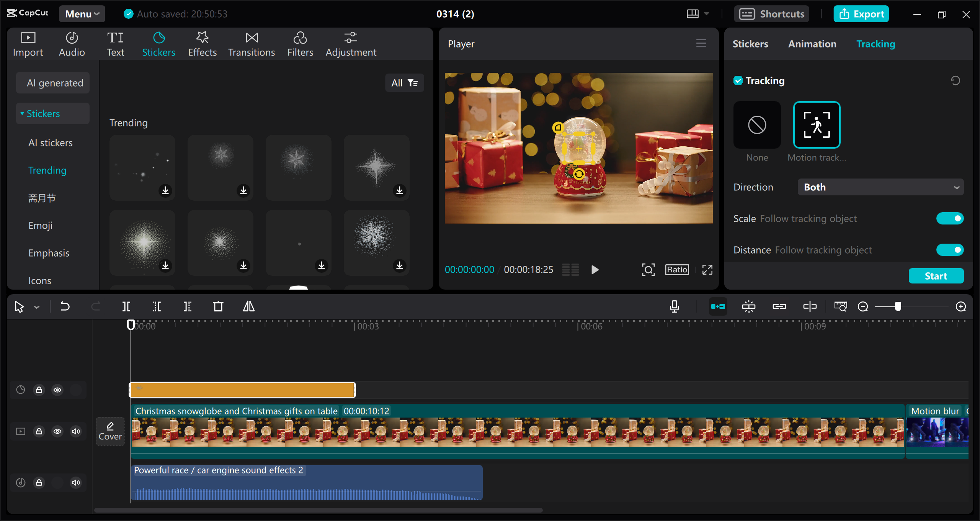Viewport: 980px width, 521px height.
Task: Select the orange sticker clip on timeline
Action: 242,390
